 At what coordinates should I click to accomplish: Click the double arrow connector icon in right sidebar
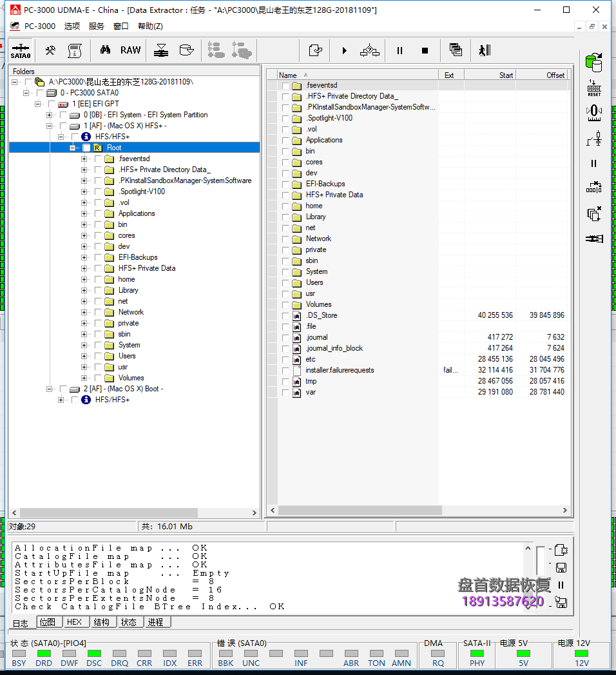point(594,239)
